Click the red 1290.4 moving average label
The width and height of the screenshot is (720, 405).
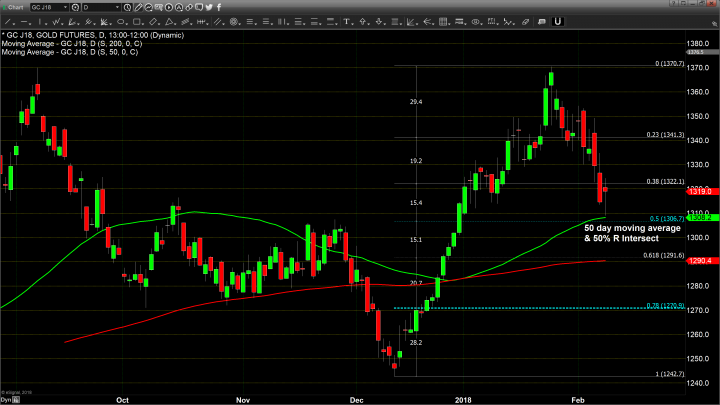(701, 261)
